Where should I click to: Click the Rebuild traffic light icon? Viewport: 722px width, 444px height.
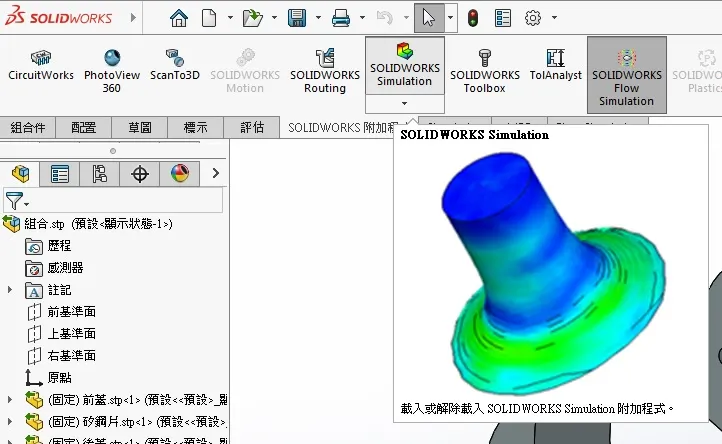pyautogui.click(x=473, y=18)
